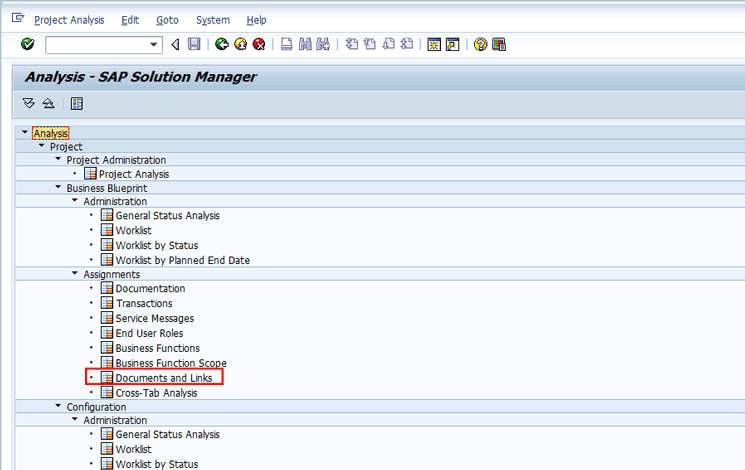Click the Find binoculars icon
Image resolution: width=745 pixels, height=470 pixels.
pyautogui.click(x=305, y=44)
